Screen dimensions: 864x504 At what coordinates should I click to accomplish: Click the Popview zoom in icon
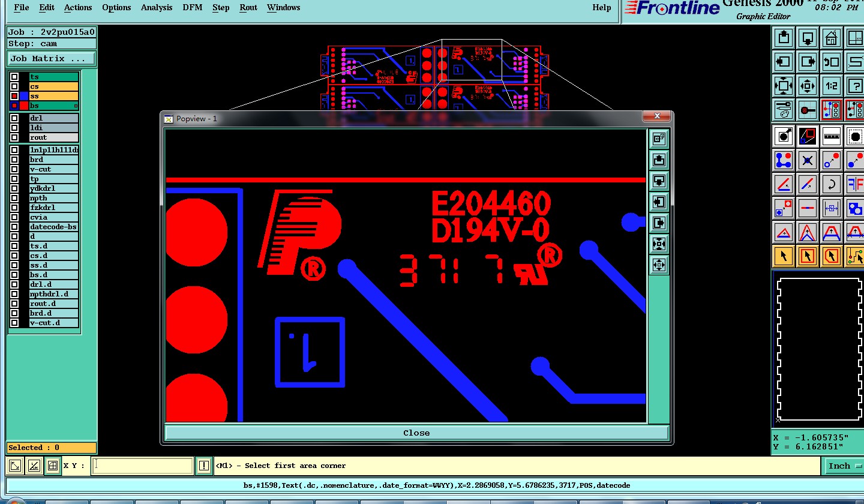pos(659,244)
